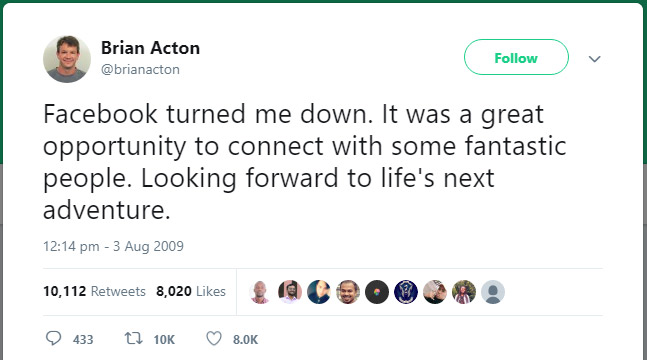Image resolution: width=647 pixels, height=360 pixels.
Task: Click the 433 replies count
Action: point(83,339)
